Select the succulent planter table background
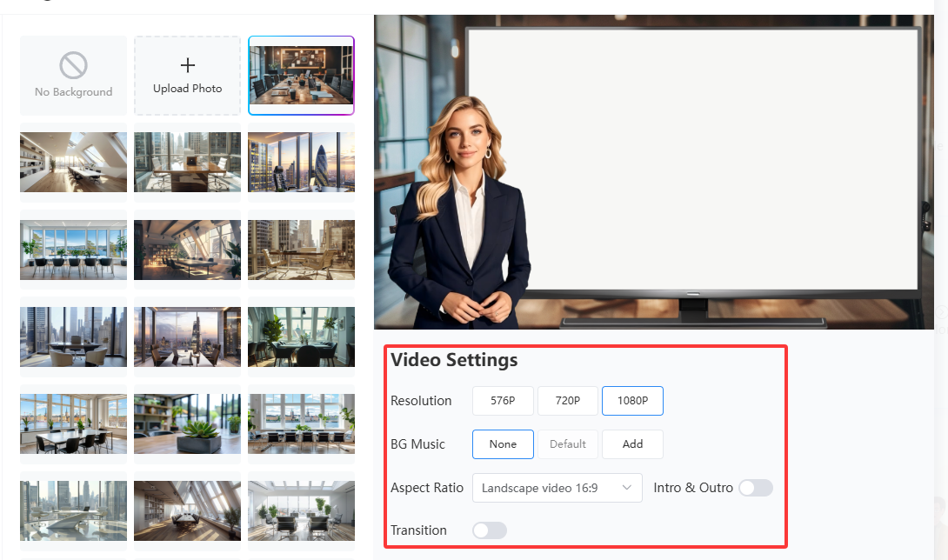 187,423
